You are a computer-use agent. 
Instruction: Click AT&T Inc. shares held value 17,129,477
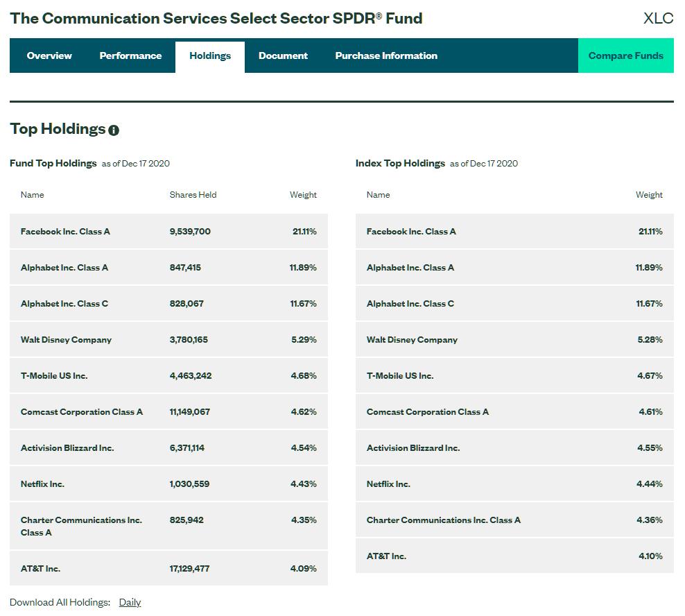tap(189, 569)
